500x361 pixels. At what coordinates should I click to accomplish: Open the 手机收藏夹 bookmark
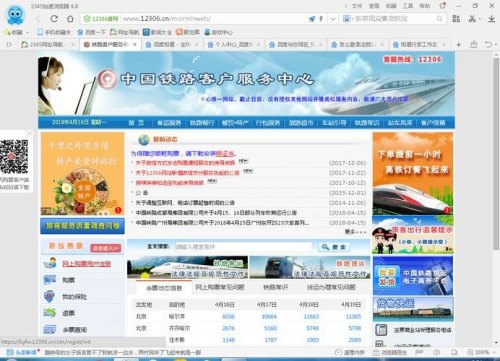pos(54,32)
